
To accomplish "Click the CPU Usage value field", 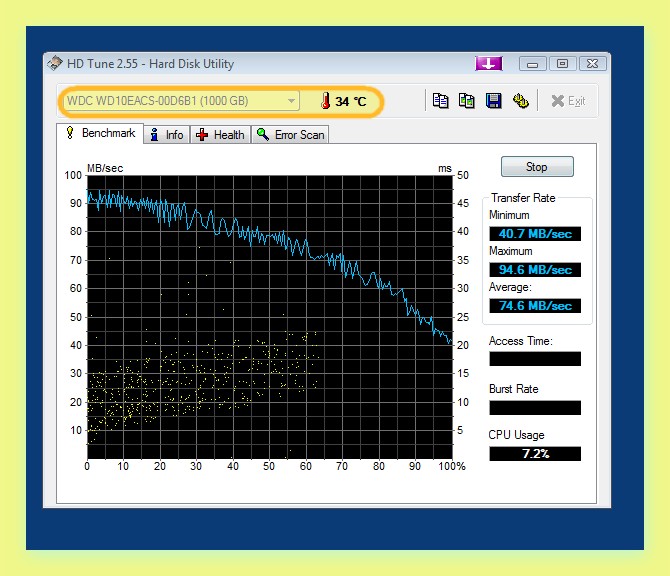I will point(535,454).
